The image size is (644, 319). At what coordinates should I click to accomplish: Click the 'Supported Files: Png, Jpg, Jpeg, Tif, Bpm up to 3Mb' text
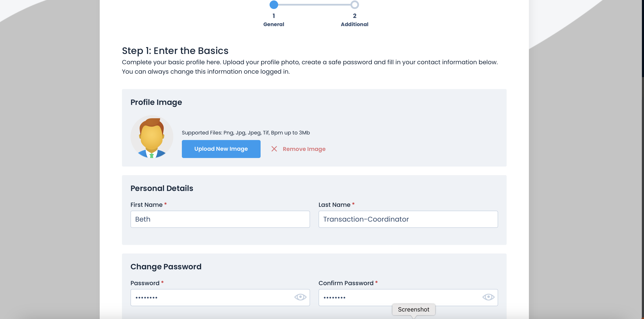pyautogui.click(x=246, y=133)
